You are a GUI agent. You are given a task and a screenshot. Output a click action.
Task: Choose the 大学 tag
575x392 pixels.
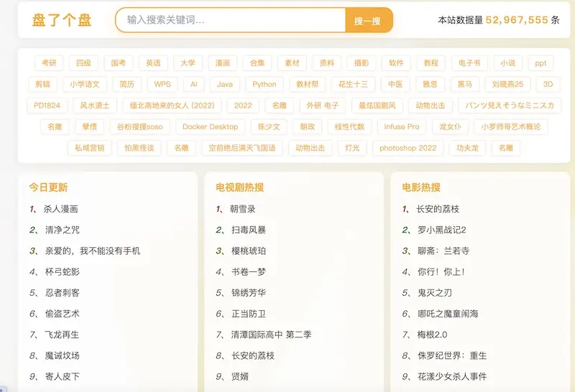pos(188,63)
